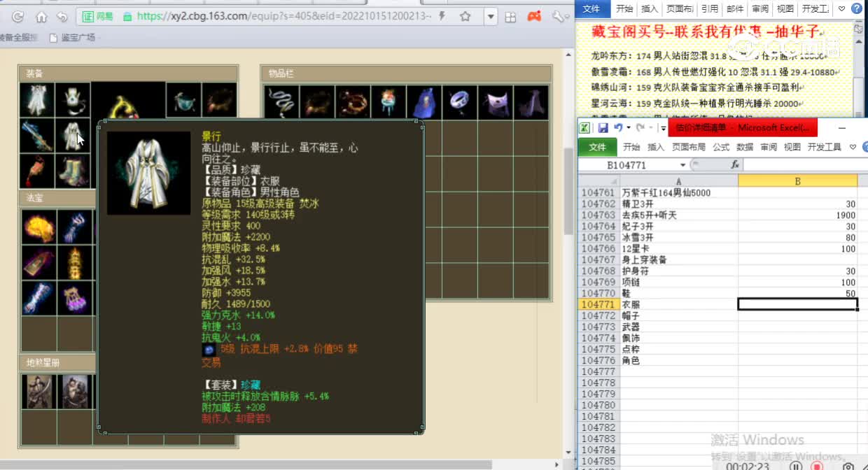Open Excel 页面布局 ribbon tab
Viewport: 868px width, 470px height.
click(689, 147)
